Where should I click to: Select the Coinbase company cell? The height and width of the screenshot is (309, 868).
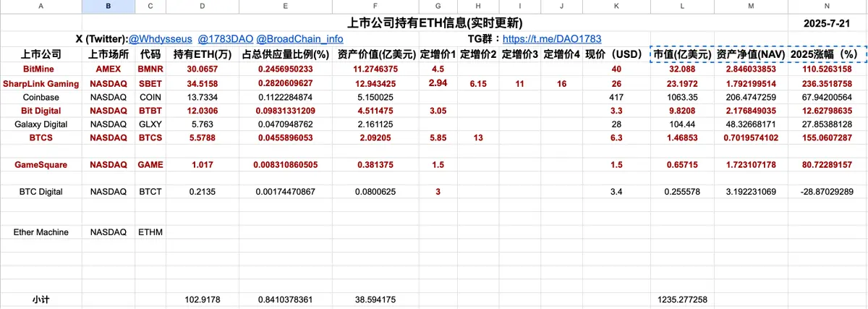click(41, 97)
